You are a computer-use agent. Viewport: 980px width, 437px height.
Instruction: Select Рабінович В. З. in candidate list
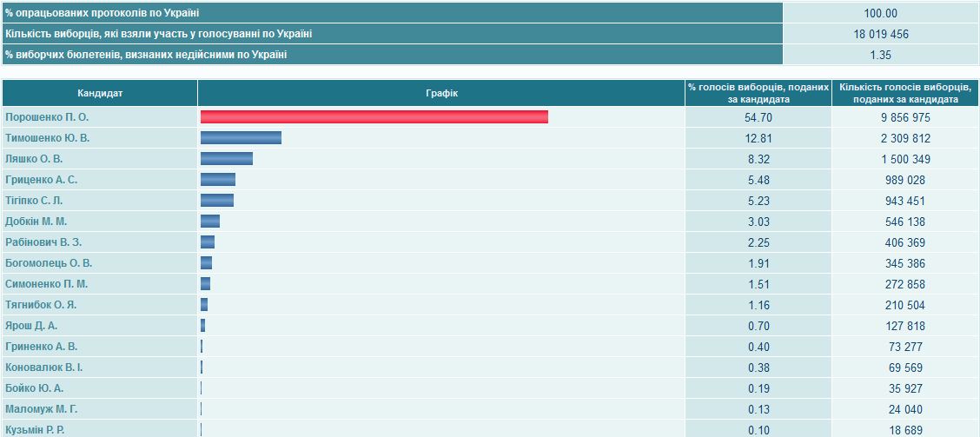tap(43, 242)
